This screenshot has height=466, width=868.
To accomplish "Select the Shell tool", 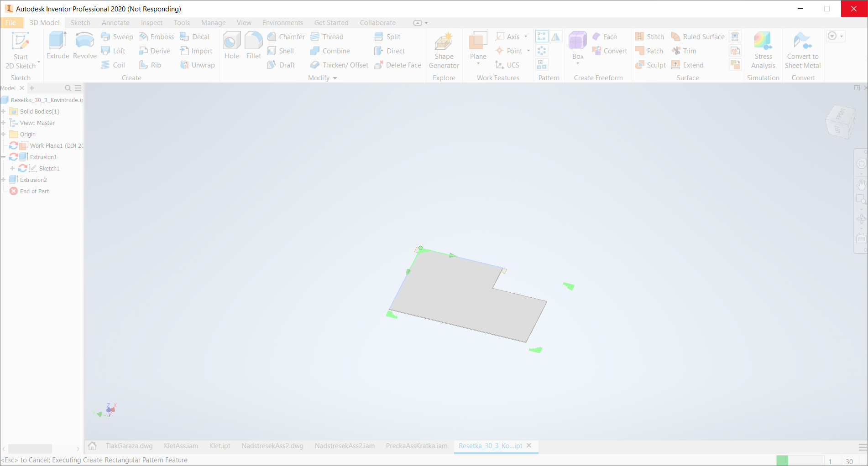I will (282, 51).
